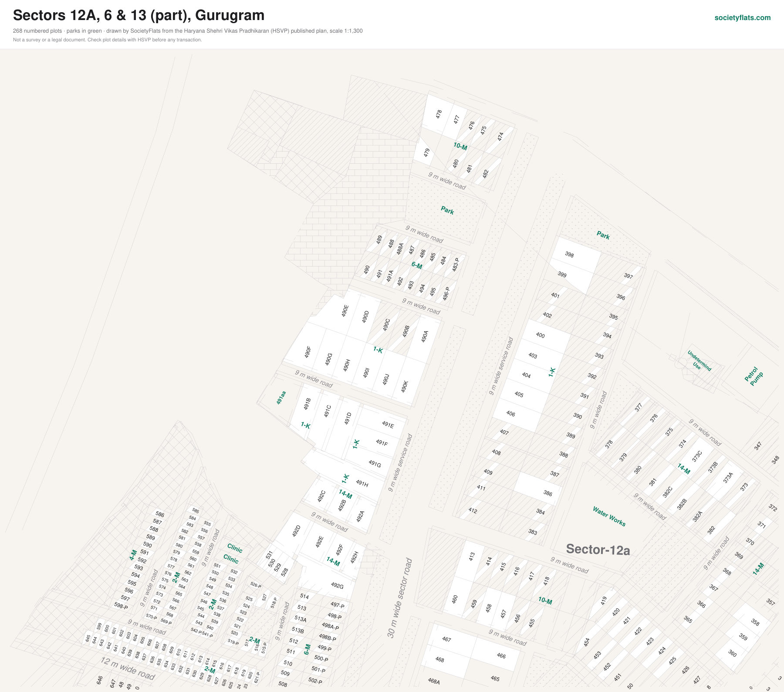Screen dimensions: 784x692
Task: Select plot 586
Action: click(160, 514)
